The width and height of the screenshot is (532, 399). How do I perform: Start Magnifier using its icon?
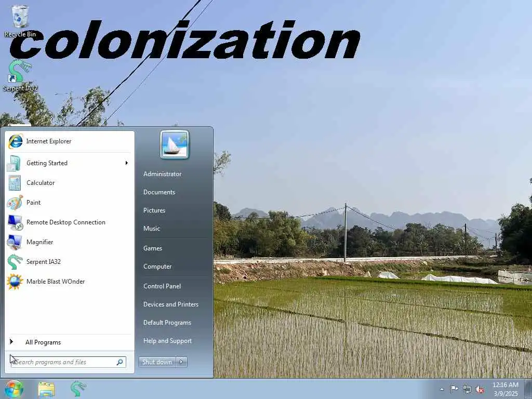pyautogui.click(x=15, y=242)
